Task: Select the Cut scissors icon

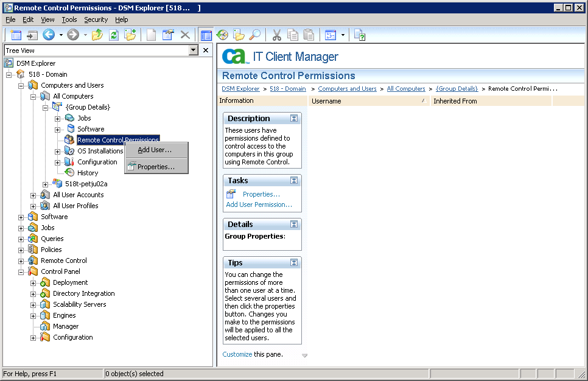Action: pos(277,35)
